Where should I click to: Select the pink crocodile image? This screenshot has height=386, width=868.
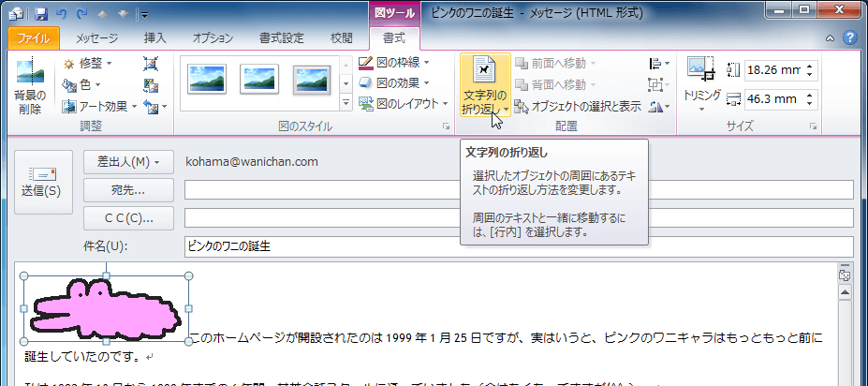[106, 308]
